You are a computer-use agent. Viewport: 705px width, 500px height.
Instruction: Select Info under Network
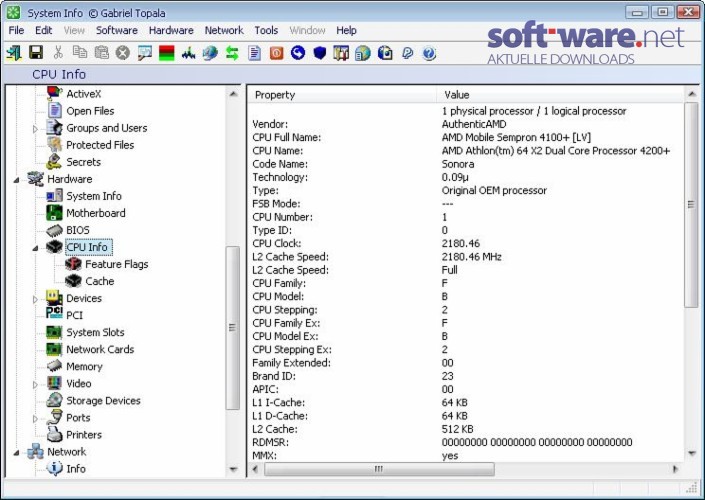click(x=76, y=469)
